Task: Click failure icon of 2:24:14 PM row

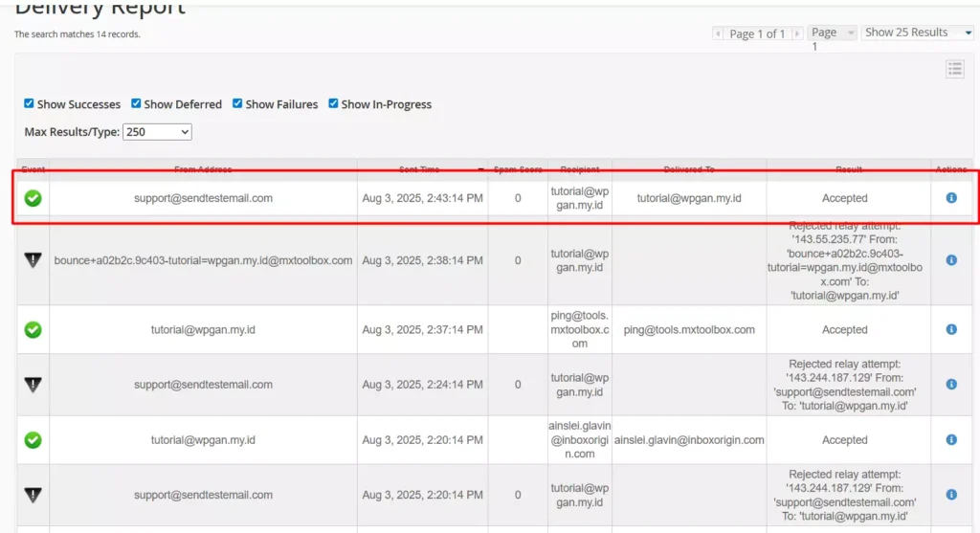Action: point(33,385)
